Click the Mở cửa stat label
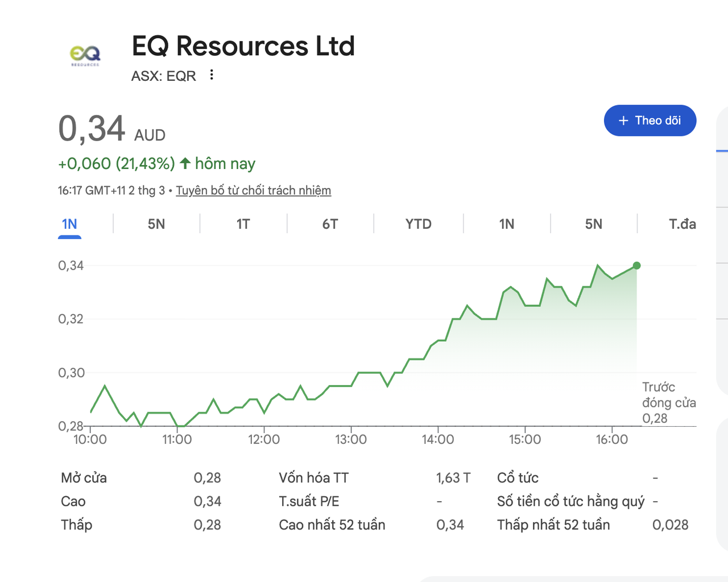The height and width of the screenshot is (582, 728). [84, 478]
